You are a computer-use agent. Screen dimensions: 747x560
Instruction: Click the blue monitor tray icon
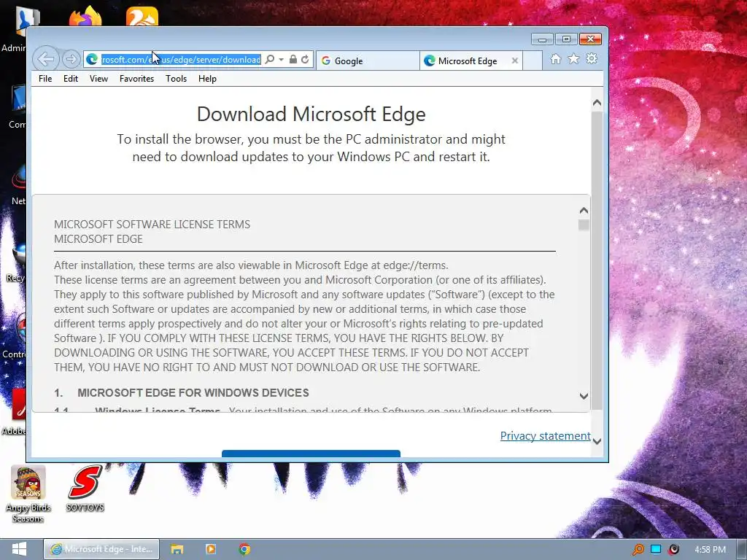pos(656,549)
